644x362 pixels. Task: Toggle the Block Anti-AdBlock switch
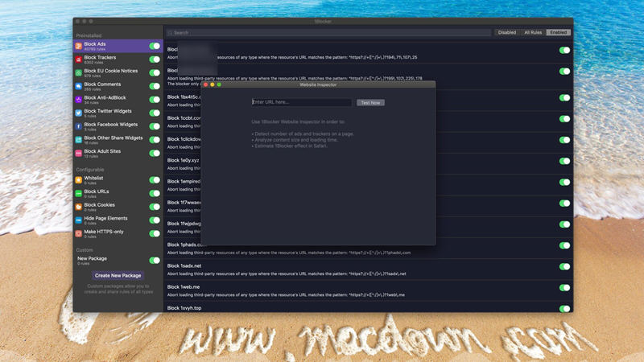pos(155,100)
